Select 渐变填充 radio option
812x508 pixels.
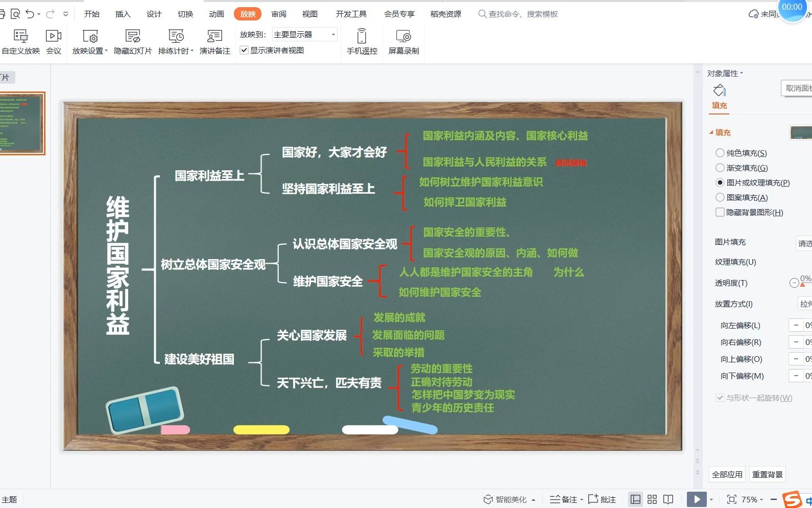[720, 168]
